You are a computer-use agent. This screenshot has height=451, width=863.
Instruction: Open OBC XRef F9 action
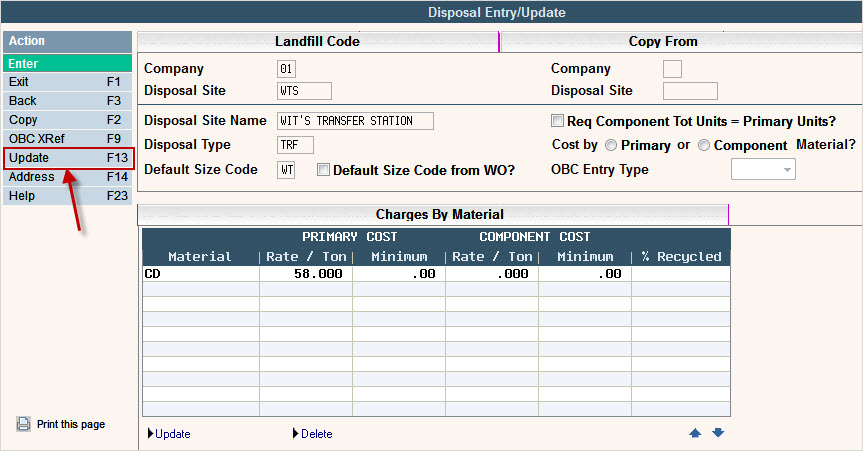tap(68, 139)
